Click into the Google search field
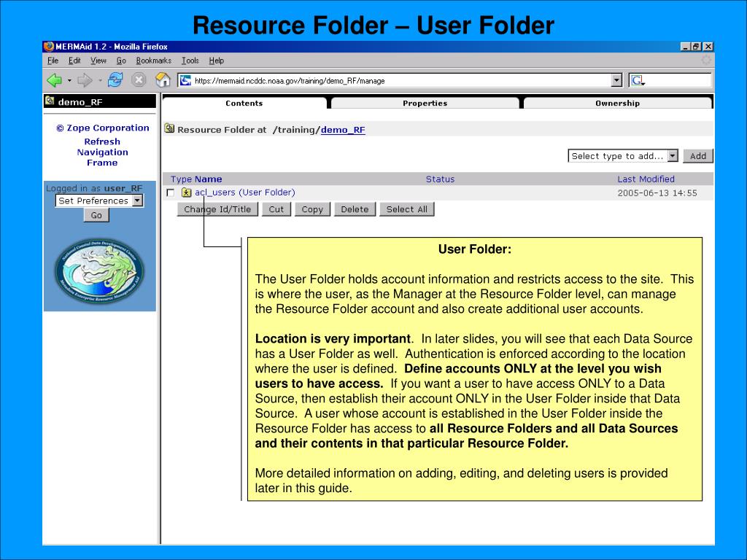 click(x=678, y=80)
